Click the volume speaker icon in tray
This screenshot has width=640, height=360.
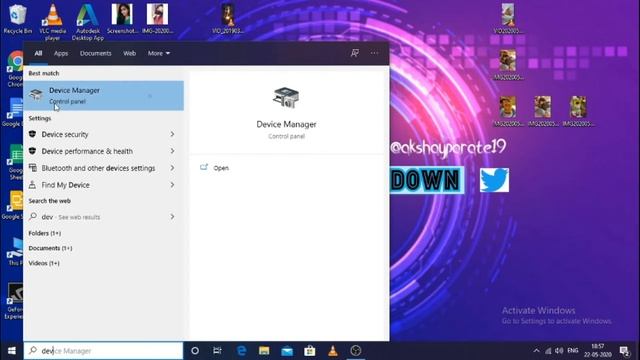point(559,351)
